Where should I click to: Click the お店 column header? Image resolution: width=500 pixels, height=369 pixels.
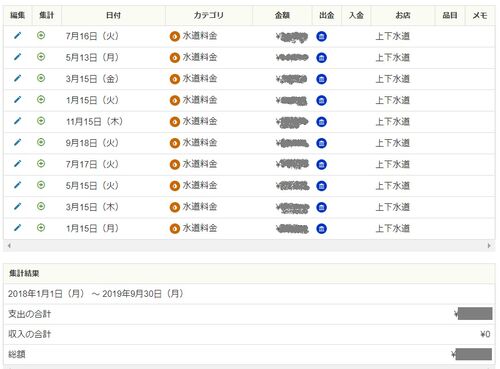(403, 15)
